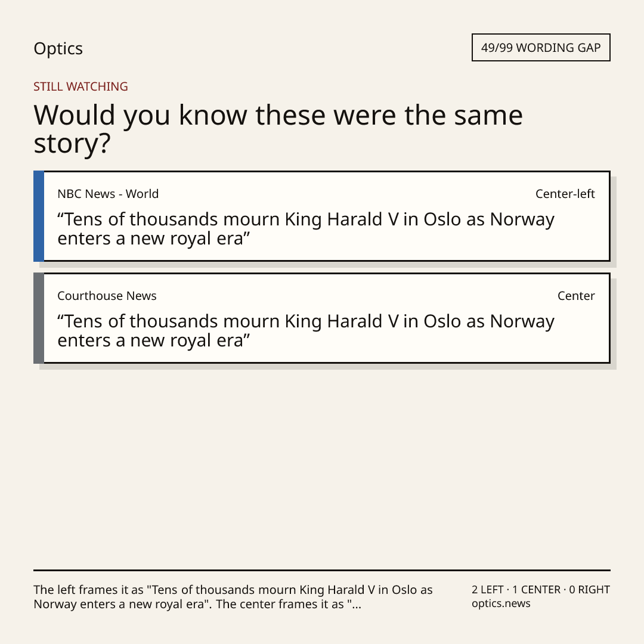The image size is (644, 644).
Task: Click the Courthouse card headline quote text
Action: (306, 330)
